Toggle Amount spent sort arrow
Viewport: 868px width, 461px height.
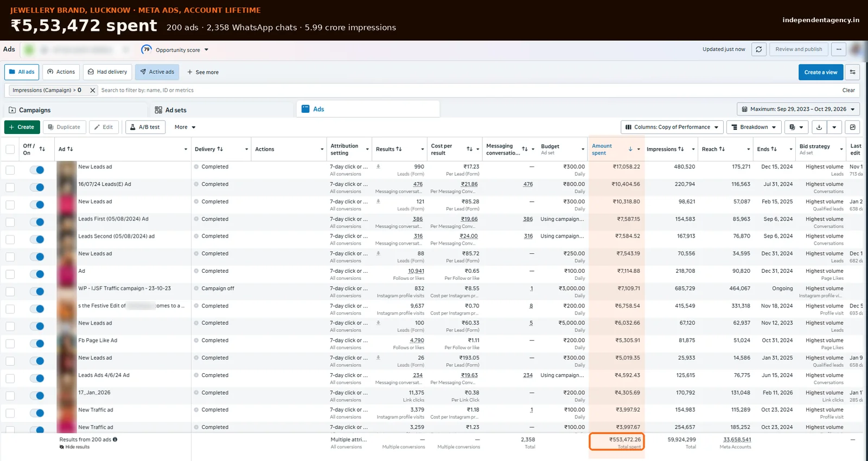(630, 149)
